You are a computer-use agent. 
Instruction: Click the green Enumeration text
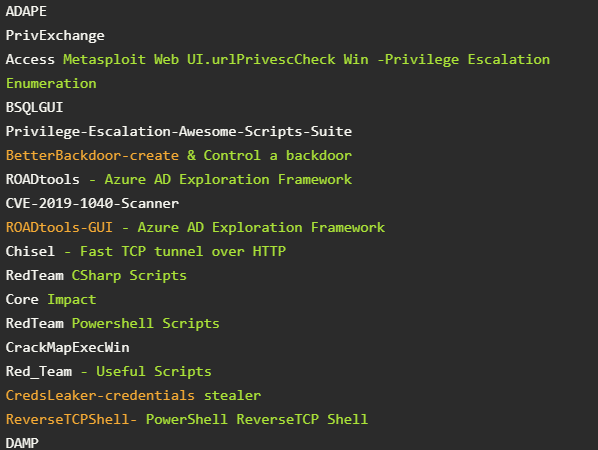[x=51, y=84]
